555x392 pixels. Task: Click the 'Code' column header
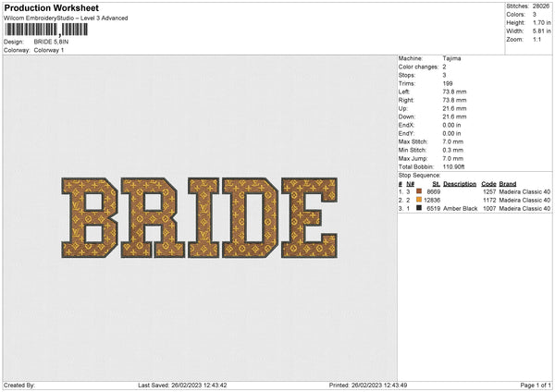click(488, 184)
